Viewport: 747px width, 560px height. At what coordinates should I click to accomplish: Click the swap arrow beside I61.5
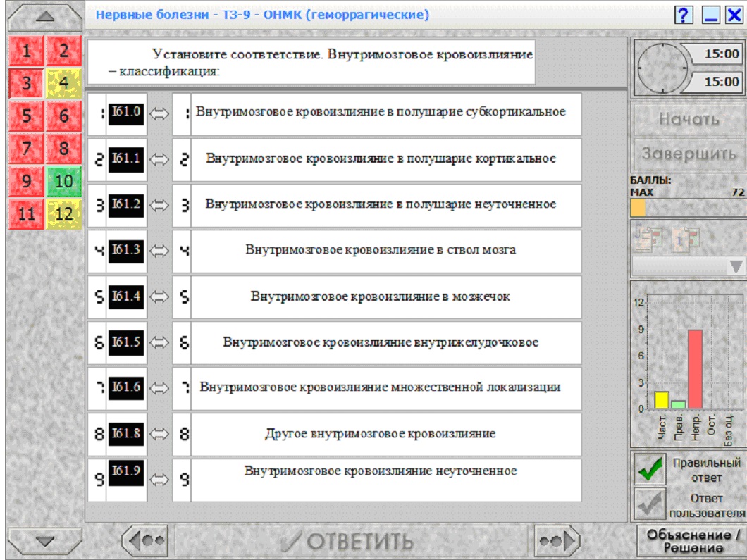click(159, 342)
